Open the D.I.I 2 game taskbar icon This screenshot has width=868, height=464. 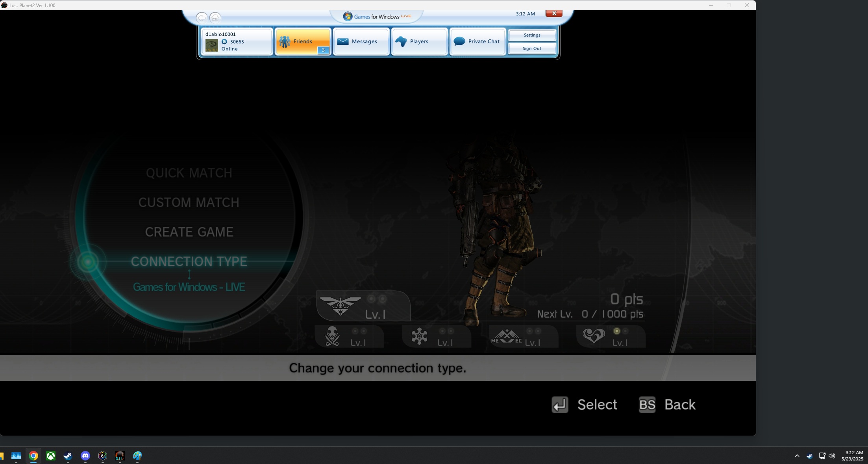(x=120, y=456)
